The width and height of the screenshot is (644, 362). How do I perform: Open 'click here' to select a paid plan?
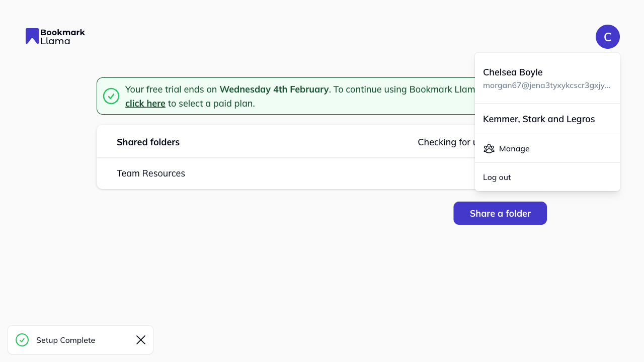[145, 103]
